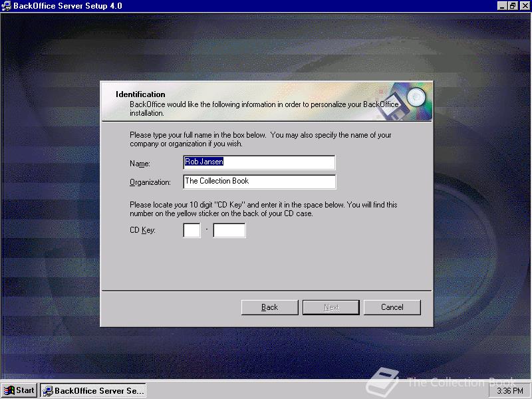The height and width of the screenshot is (399, 532).
Task: Click the Organization input field
Action: pos(259,182)
